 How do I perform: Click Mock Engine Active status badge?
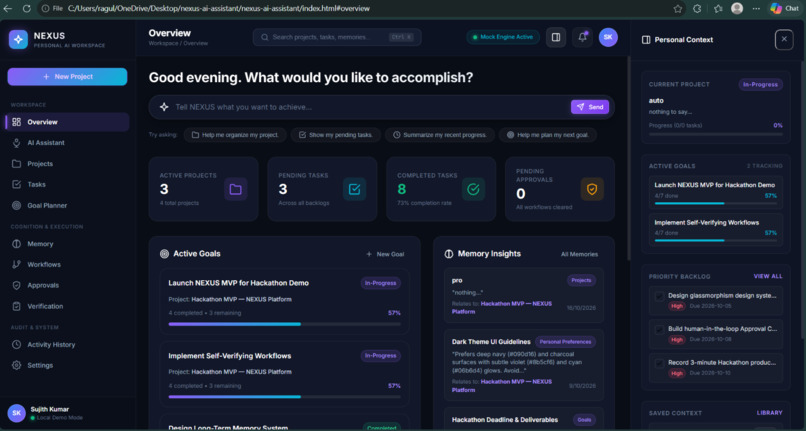coord(503,37)
